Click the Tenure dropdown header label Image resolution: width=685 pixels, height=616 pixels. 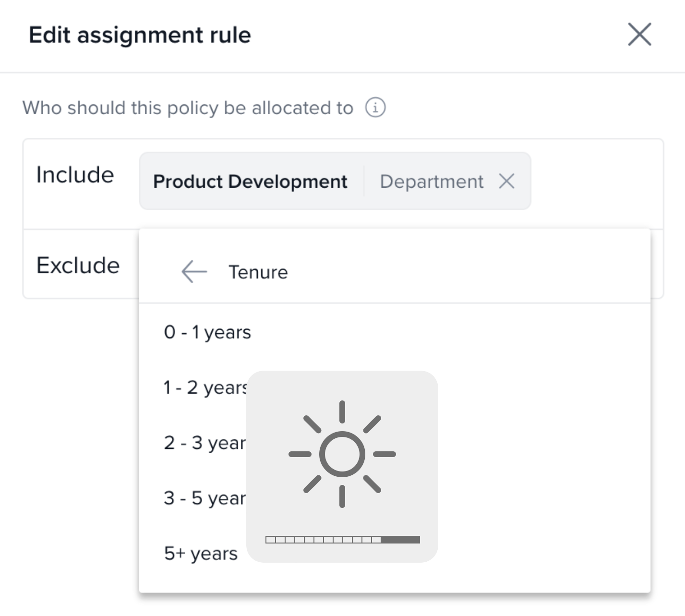point(258,272)
